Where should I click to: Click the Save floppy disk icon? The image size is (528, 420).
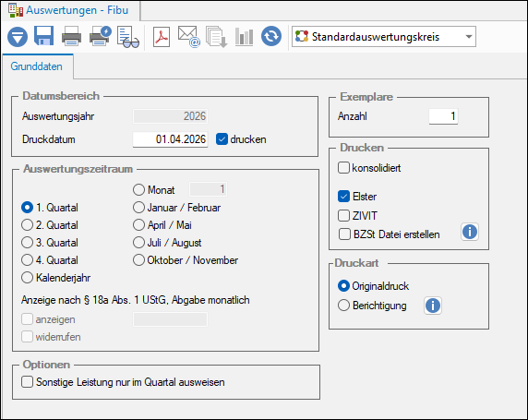click(43, 36)
